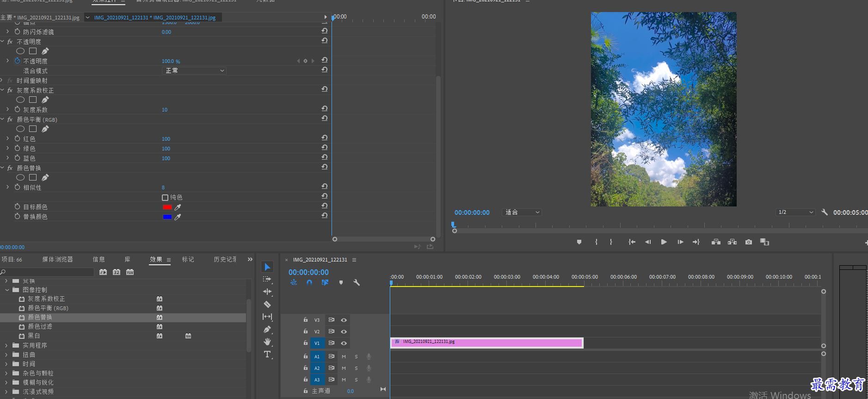Viewport: 868px width, 399px height.
Task: Step back one frame
Action: pos(648,242)
